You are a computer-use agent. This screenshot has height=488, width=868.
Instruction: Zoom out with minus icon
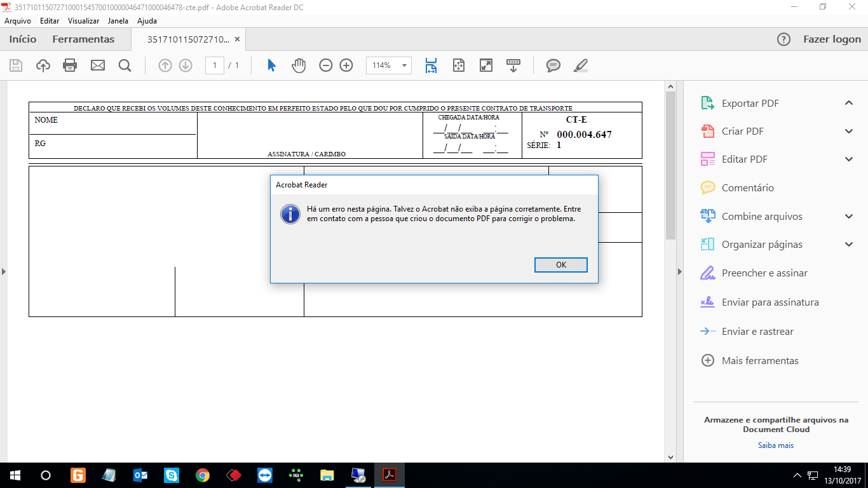(326, 65)
